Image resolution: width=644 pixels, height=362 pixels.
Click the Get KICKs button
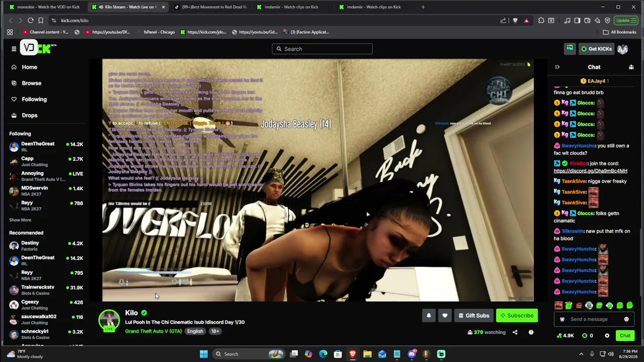(x=596, y=49)
